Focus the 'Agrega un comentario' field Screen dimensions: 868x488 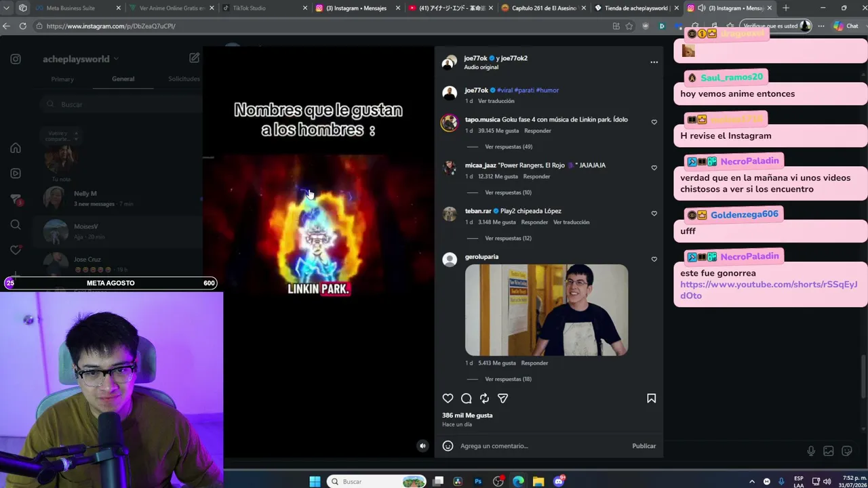point(542,446)
